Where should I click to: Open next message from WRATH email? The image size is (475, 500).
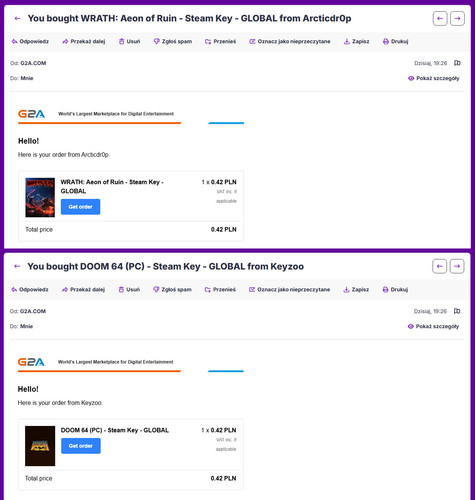click(457, 18)
